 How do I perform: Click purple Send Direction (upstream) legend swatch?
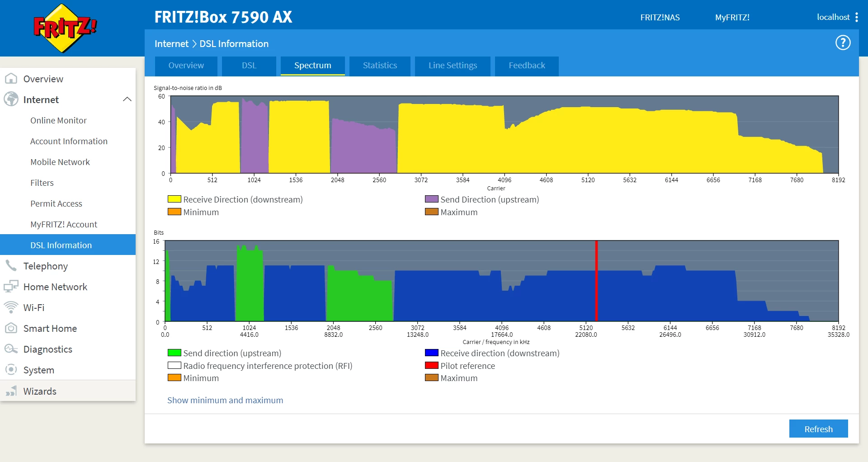(432, 199)
